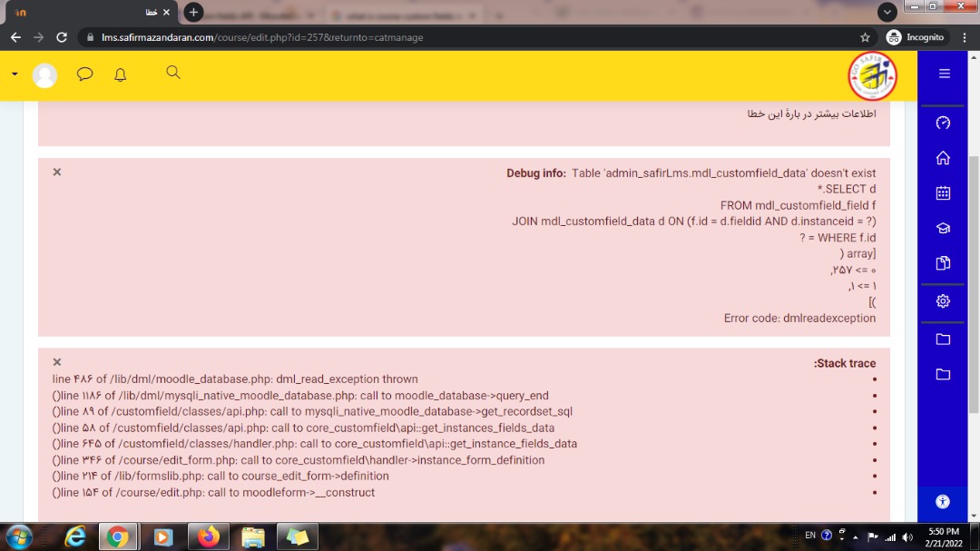Click the help question mark tray icon
Screen dimensions: 980x551
coord(827,536)
